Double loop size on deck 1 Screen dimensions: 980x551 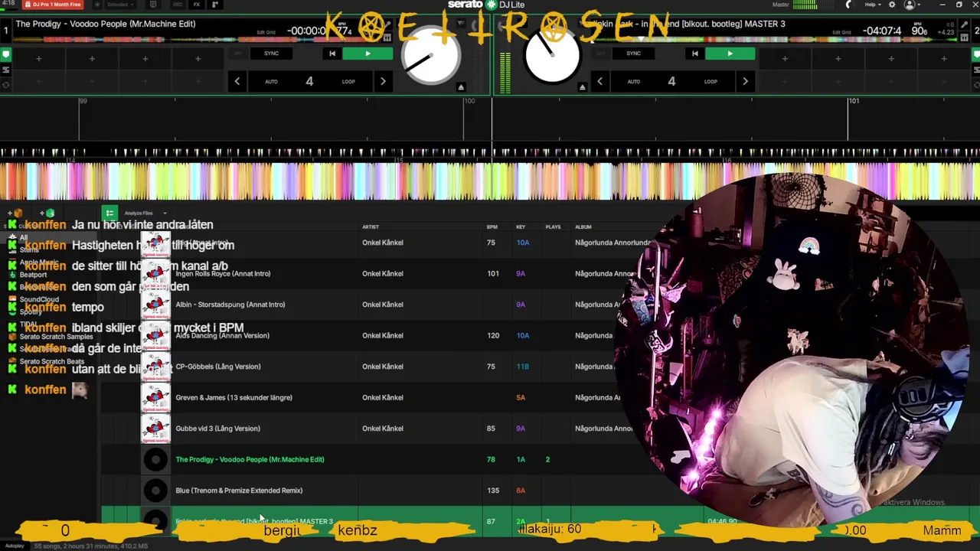(383, 81)
